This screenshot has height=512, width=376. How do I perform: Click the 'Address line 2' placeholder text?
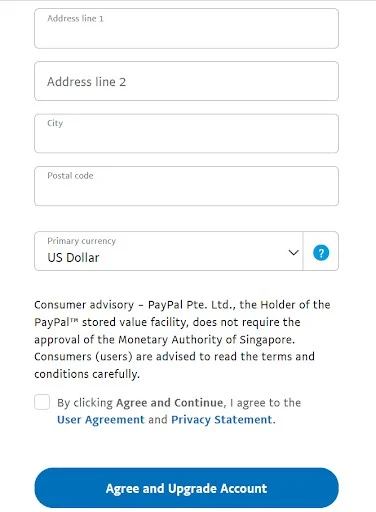click(x=87, y=82)
